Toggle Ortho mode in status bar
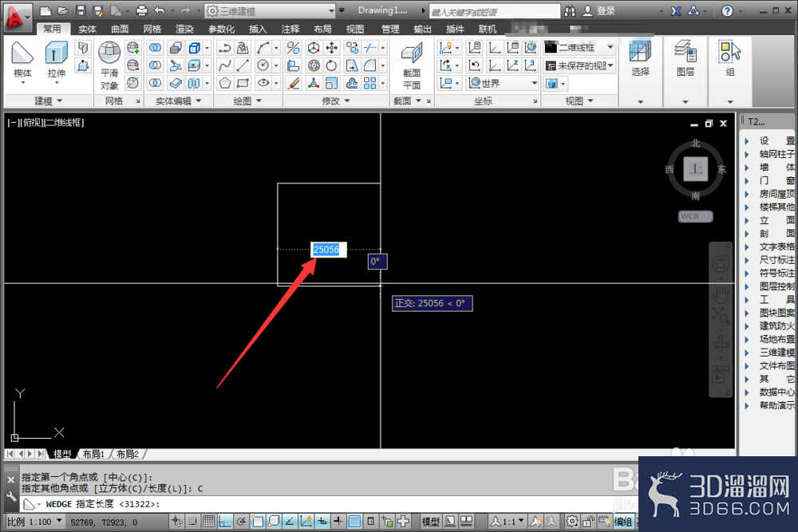Screen dimensions: 798x532 pyautogui.click(x=226, y=522)
